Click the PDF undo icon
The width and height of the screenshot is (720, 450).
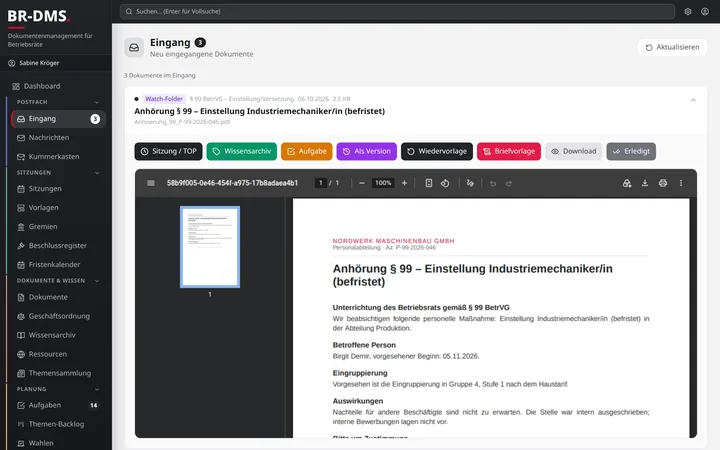(x=493, y=183)
